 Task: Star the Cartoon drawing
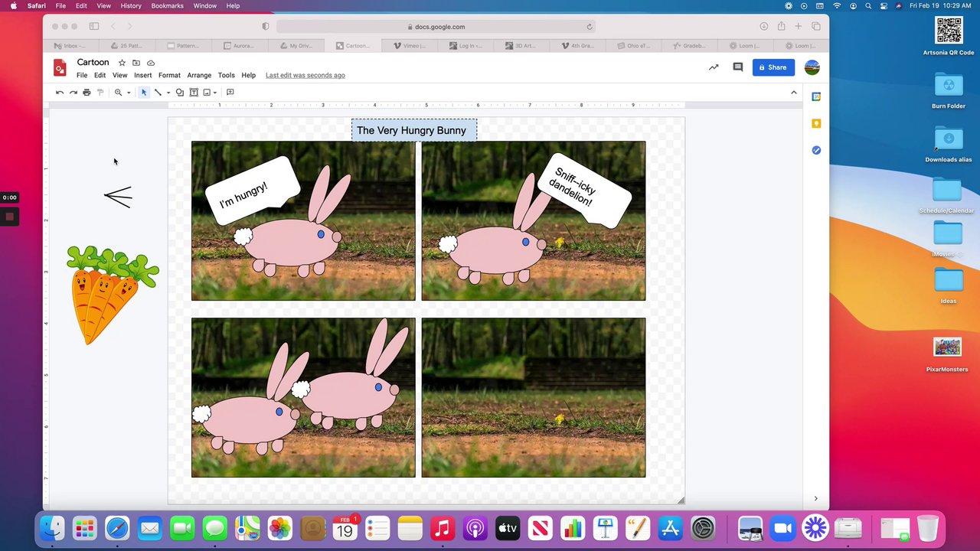point(122,63)
